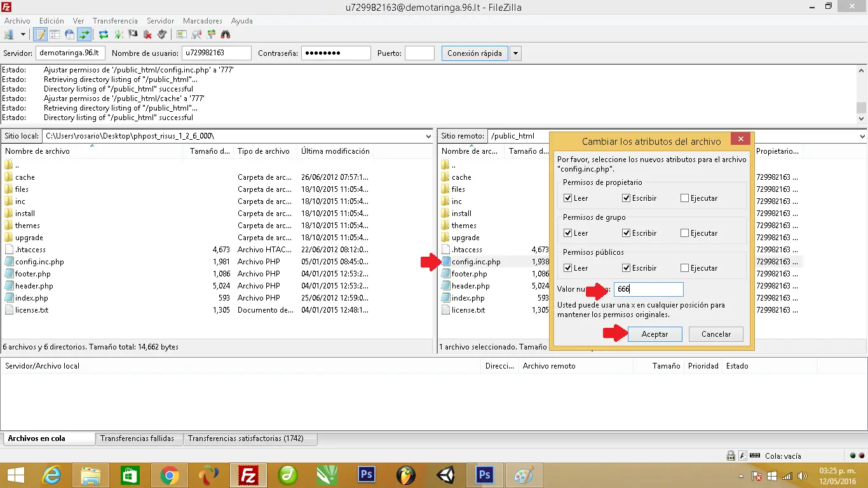Screen dimensions: 868x488
Task: Toggle synchronized browsing toolbar icon
Action: (211, 34)
